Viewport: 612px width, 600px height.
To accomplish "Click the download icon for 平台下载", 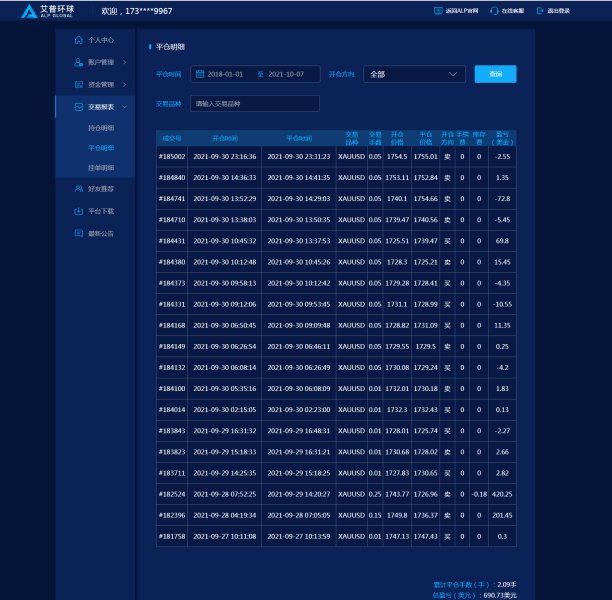I will pos(78,211).
